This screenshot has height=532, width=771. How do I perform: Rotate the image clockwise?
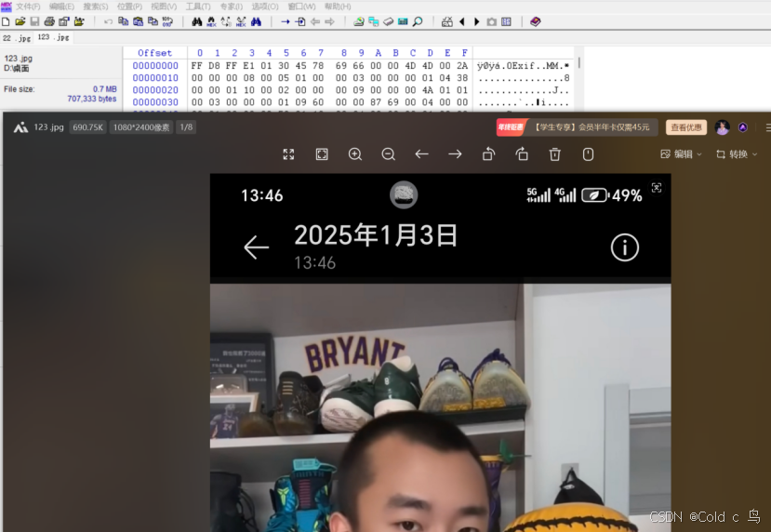(x=522, y=154)
